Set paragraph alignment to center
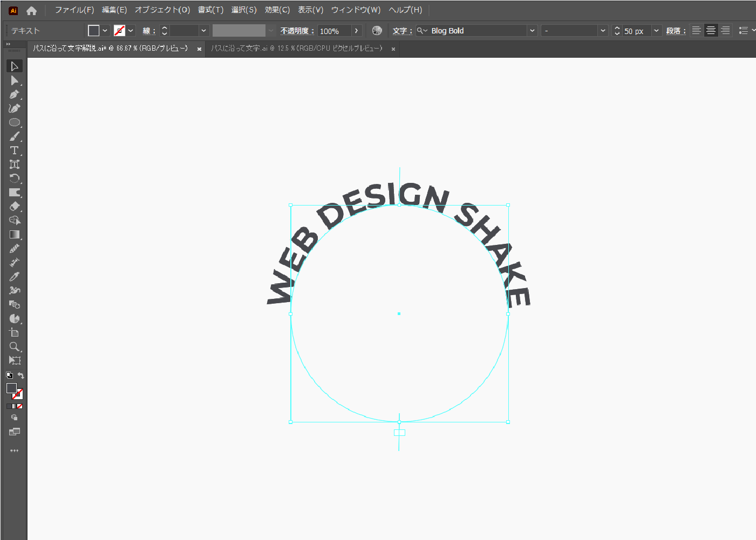 [711, 31]
